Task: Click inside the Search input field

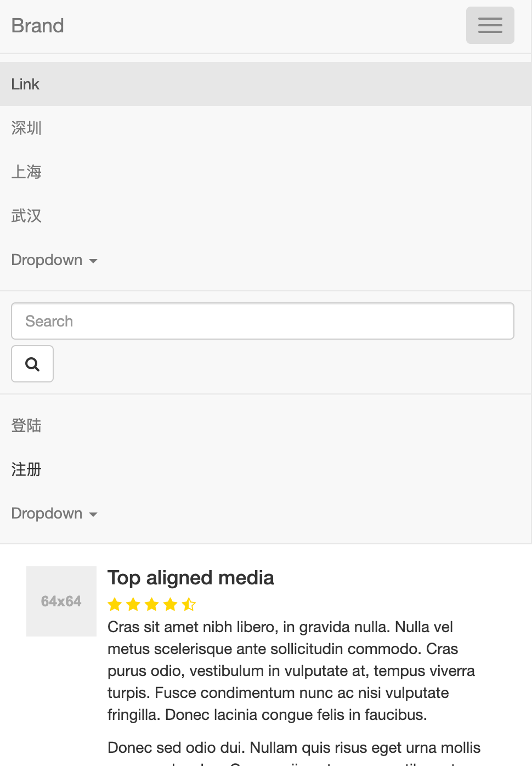Action: point(262,321)
